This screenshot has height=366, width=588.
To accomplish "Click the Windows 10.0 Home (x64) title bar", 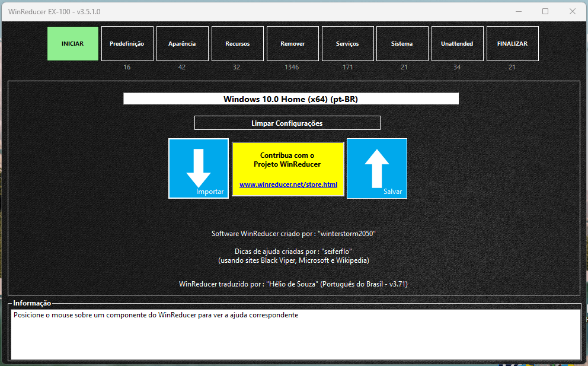I will [x=291, y=98].
